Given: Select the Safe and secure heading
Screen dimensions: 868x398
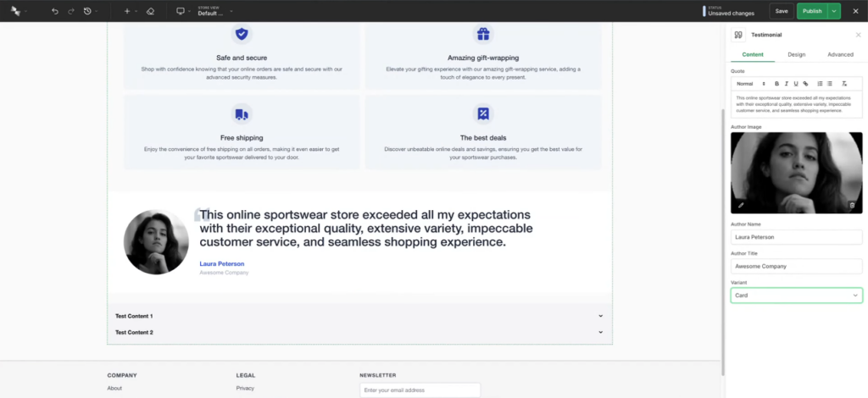Looking at the screenshot, I should pyautogui.click(x=242, y=58).
